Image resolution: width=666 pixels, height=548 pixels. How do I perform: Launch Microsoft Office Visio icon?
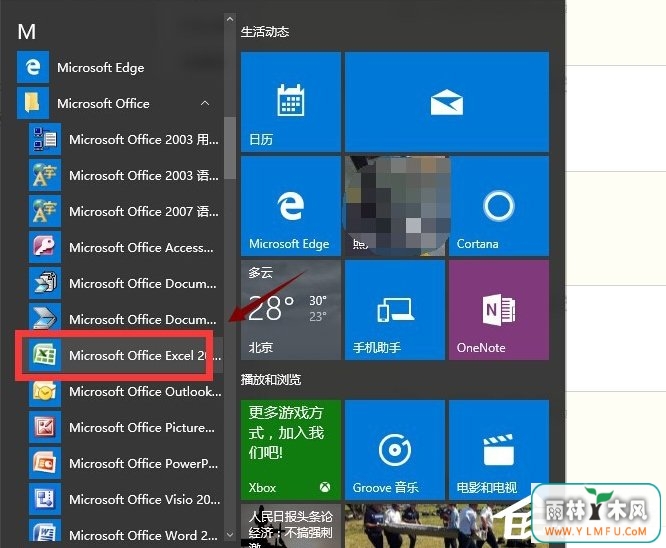[x=45, y=499]
